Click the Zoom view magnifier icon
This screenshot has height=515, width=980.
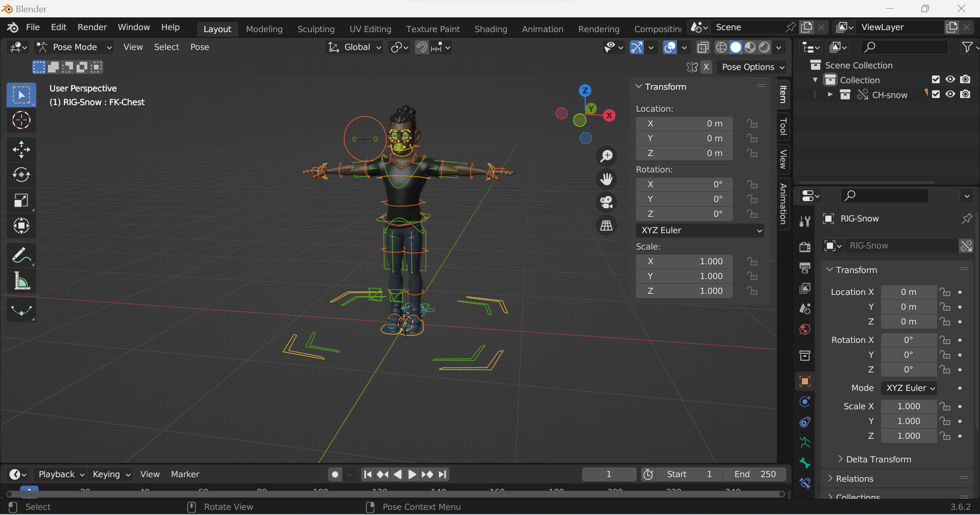(606, 156)
